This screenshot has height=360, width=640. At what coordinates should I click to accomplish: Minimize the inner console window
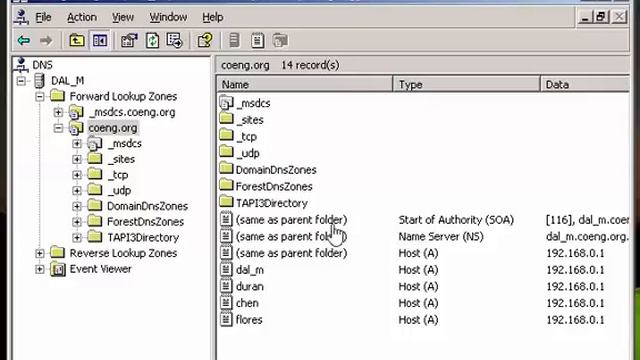[x=585, y=17]
